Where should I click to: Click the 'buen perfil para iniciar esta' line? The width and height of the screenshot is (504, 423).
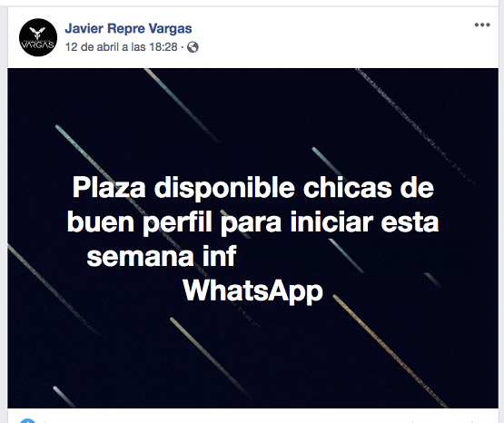(x=253, y=222)
